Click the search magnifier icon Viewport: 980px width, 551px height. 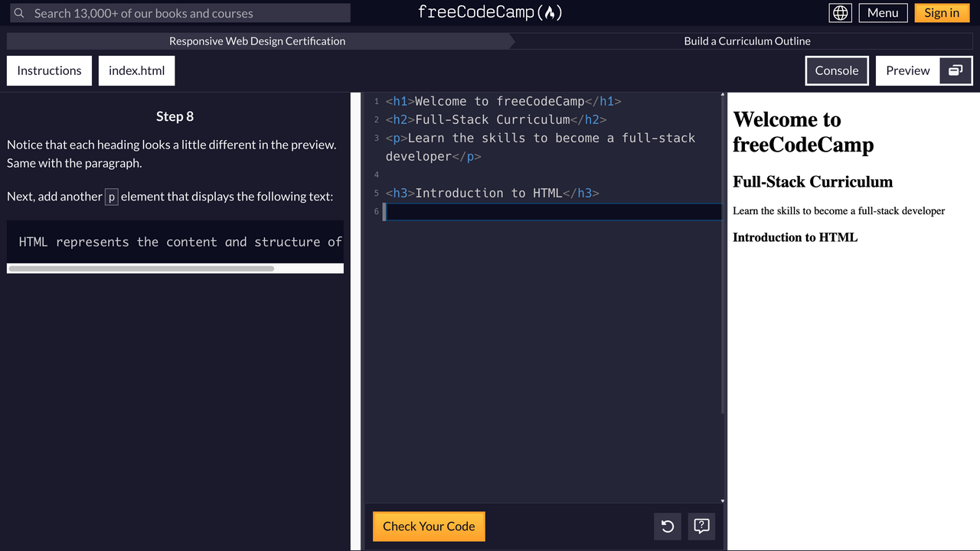pos(19,13)
